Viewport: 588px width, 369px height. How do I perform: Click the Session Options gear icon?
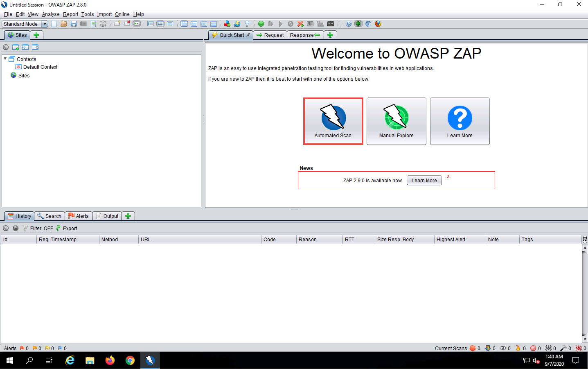(x=103, y=24)
